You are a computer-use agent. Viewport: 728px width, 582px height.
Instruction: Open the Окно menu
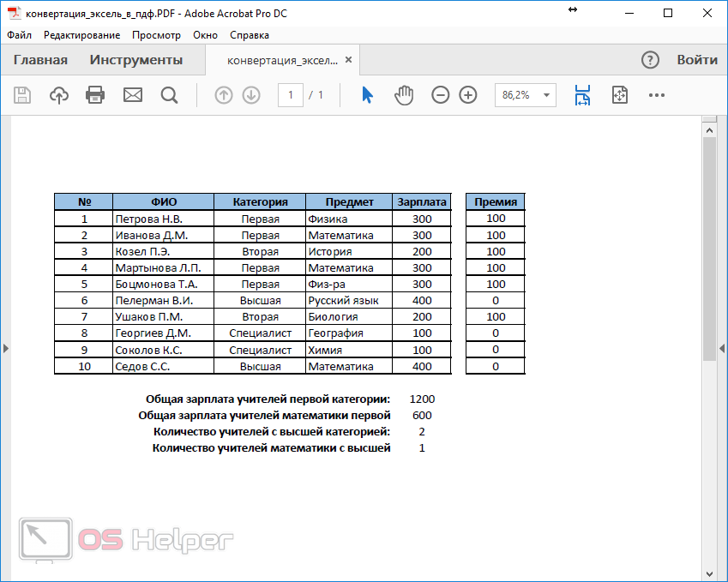click(x=205, y=35)
